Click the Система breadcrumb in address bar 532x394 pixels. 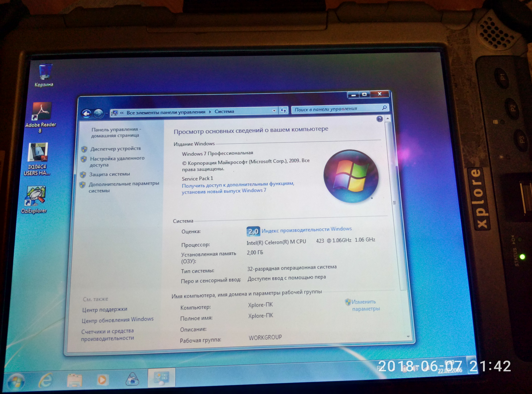pos(224,111)
